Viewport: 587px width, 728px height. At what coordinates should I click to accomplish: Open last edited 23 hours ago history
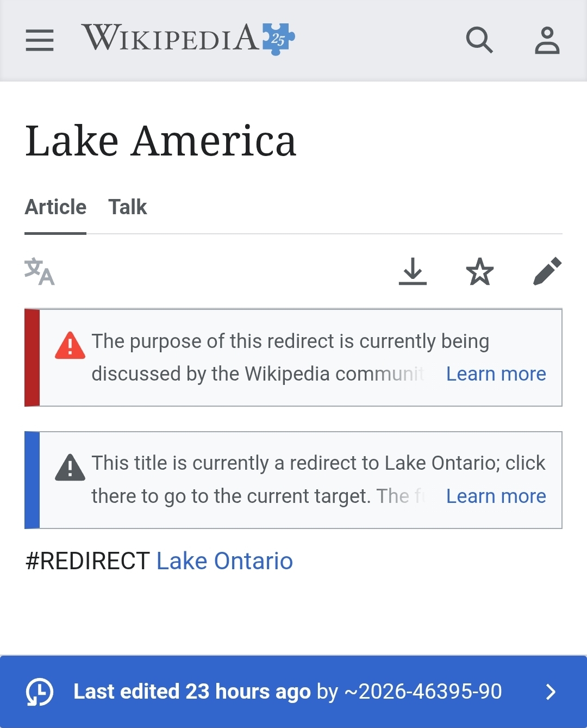(x=192, y=692)
